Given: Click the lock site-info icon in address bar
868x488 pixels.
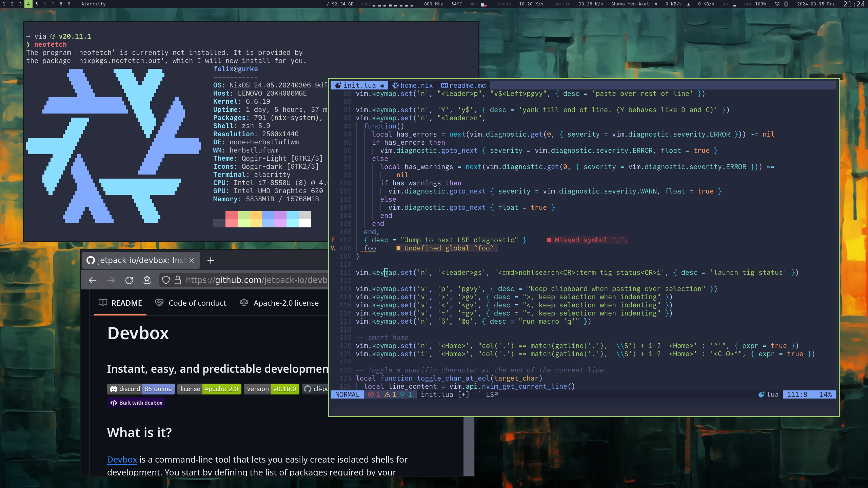Looking at the screenshot, I should pos(178,280).
